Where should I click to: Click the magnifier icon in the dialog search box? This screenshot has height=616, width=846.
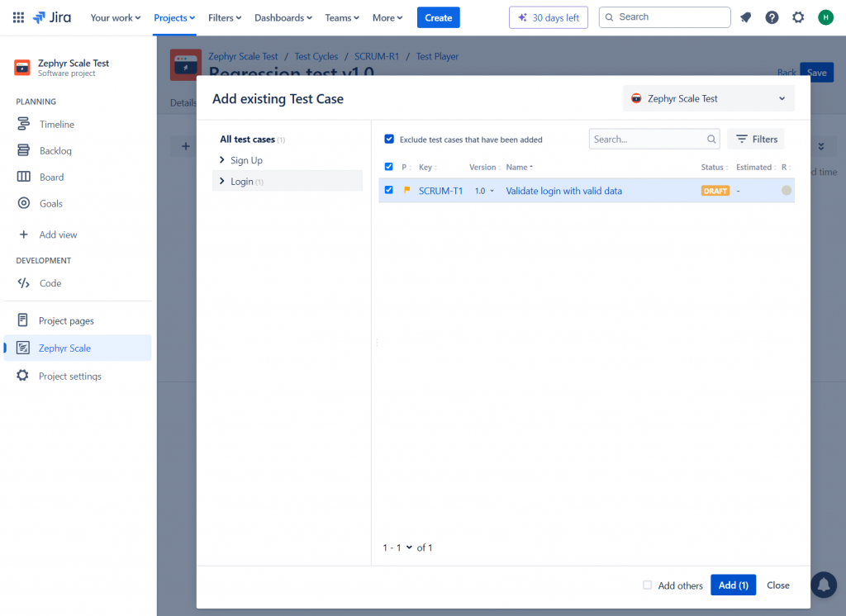tap(711, 140)
